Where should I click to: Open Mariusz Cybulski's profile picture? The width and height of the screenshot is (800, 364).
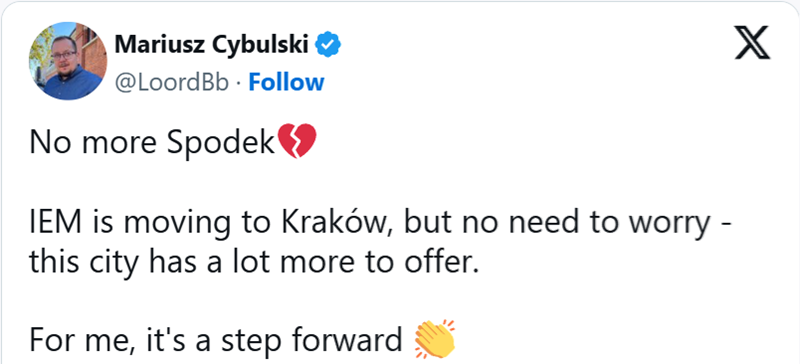(x=68, y=61)
